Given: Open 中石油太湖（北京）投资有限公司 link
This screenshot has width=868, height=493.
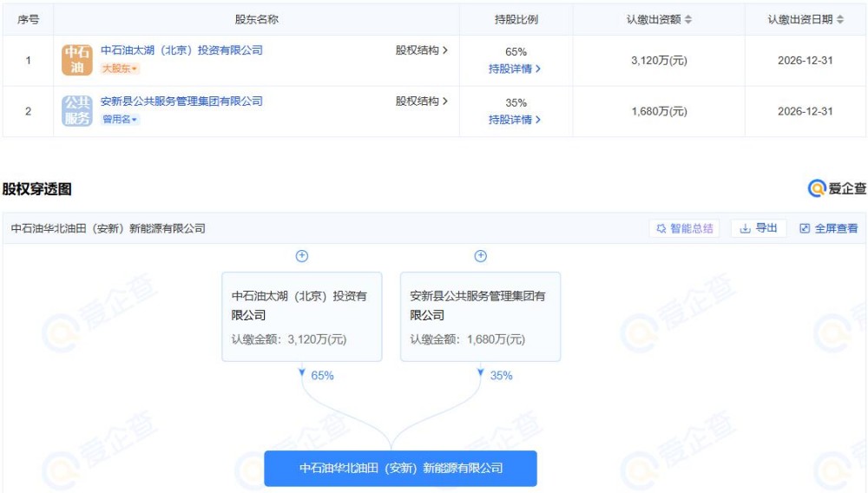Looking at the screenshot, I should (181, 50).
